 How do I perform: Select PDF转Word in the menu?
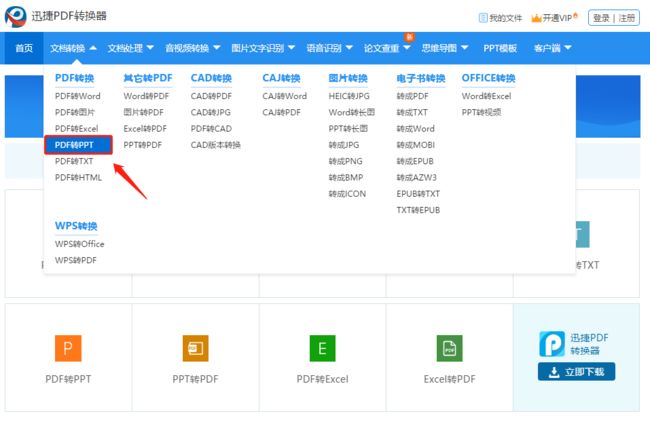(x=78, y=96)
